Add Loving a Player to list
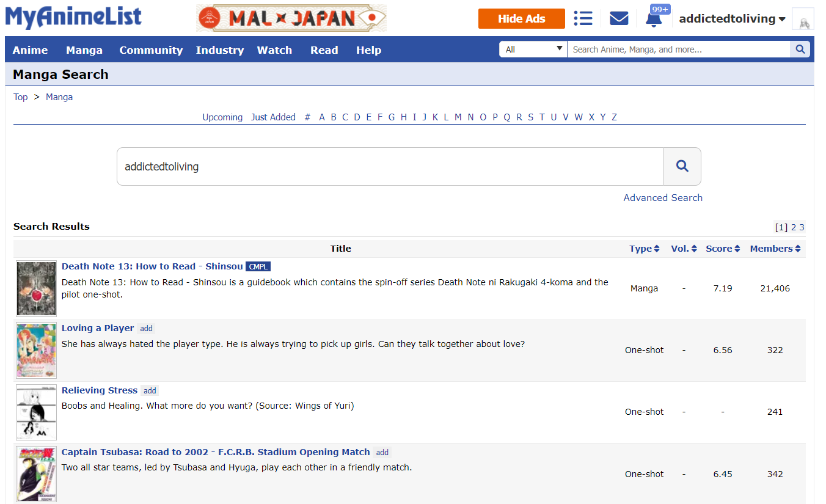The width and height of the screenshot is (826, 504). pos(146,329)
